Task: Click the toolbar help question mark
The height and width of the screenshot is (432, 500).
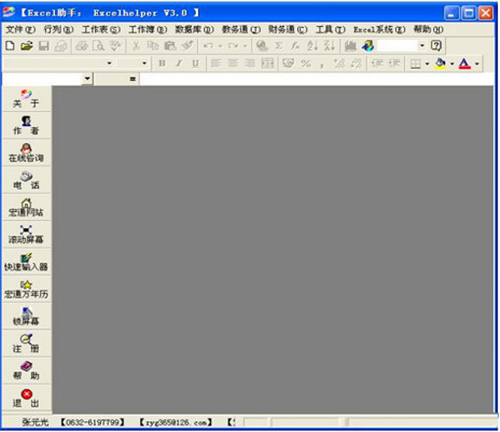Action: [x=436, y=45]
